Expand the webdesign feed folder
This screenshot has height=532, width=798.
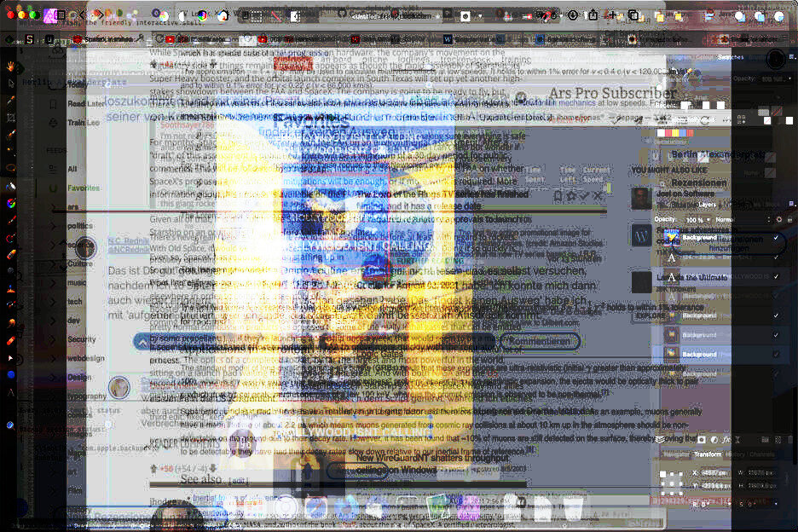(x=54, y=358)
